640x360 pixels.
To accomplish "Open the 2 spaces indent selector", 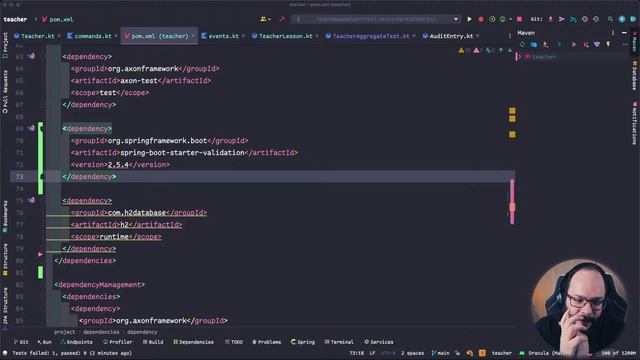I will click(412, 353).
